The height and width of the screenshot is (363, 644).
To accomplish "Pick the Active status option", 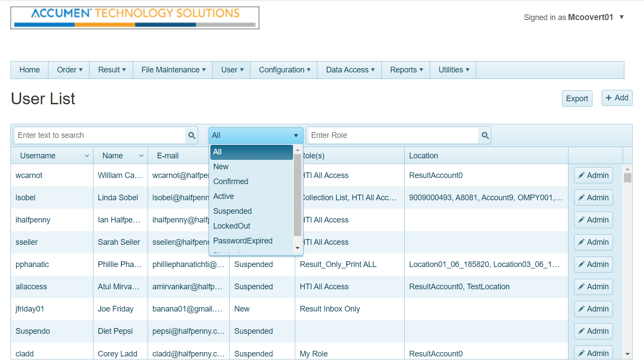I will (224, 196).
